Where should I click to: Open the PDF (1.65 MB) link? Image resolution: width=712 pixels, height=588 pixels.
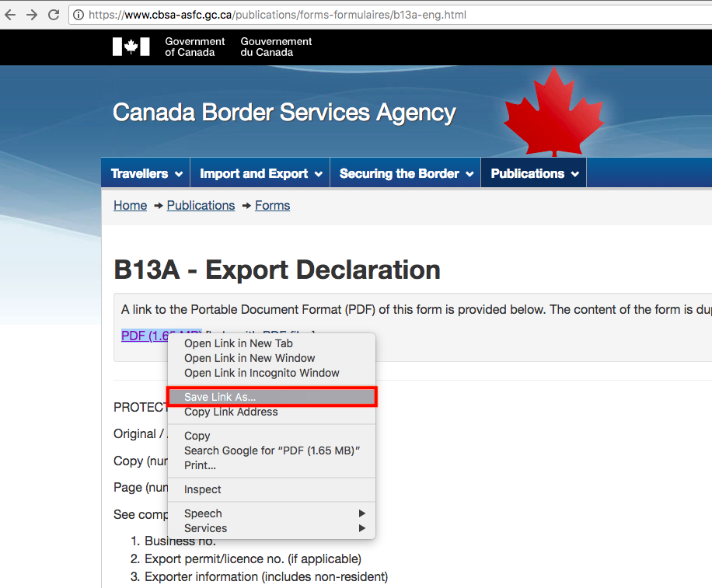point(145,336)
